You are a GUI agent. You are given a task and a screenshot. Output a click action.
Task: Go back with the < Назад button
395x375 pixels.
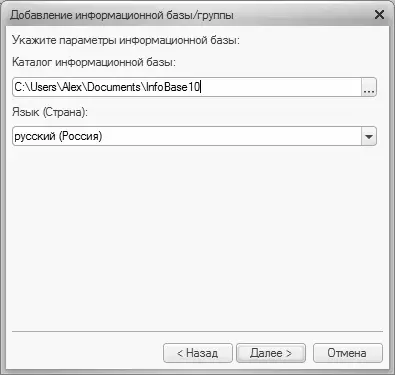198,353
